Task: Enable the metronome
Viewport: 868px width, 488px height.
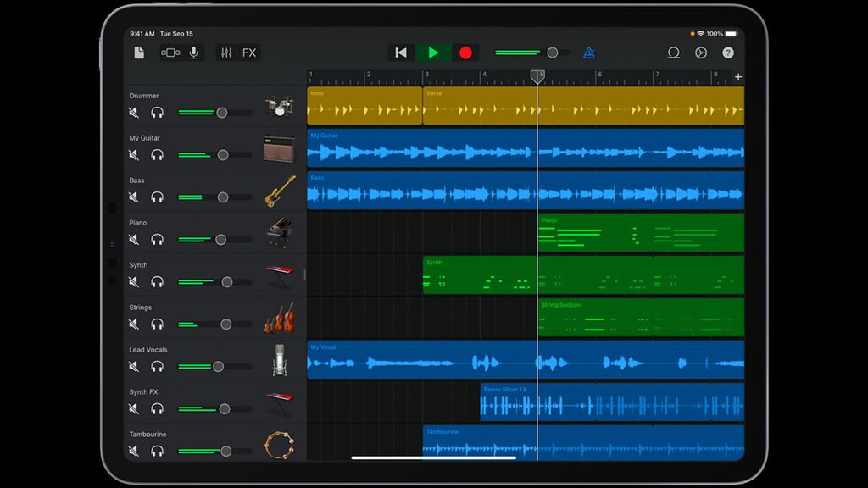Action: click(x=588, y=53)
